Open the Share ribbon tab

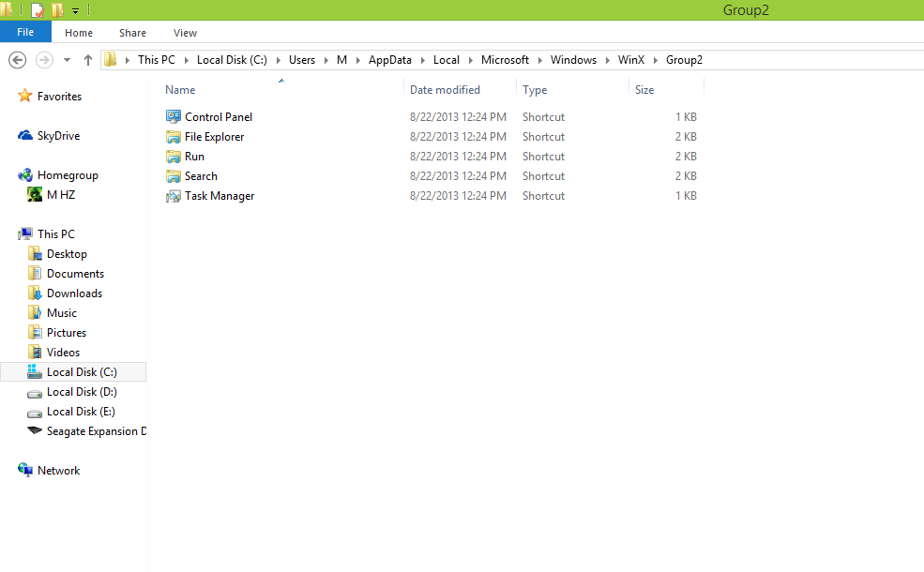pos(132,33)
